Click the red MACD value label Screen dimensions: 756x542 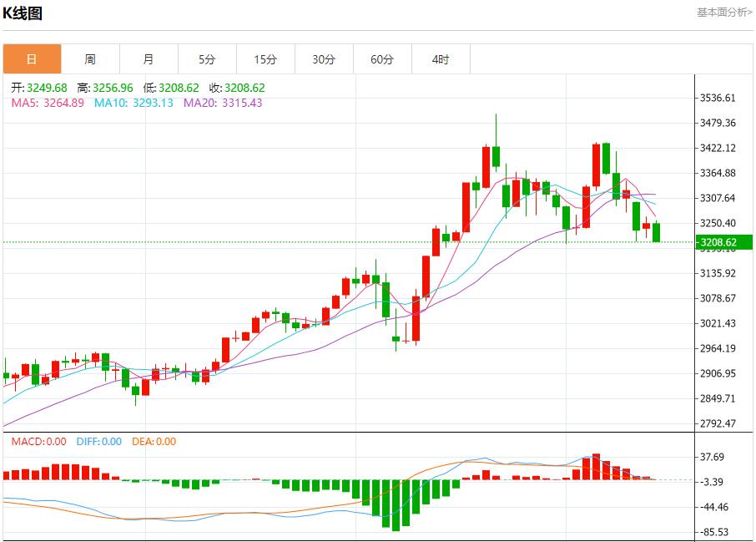tap(38, 442)
